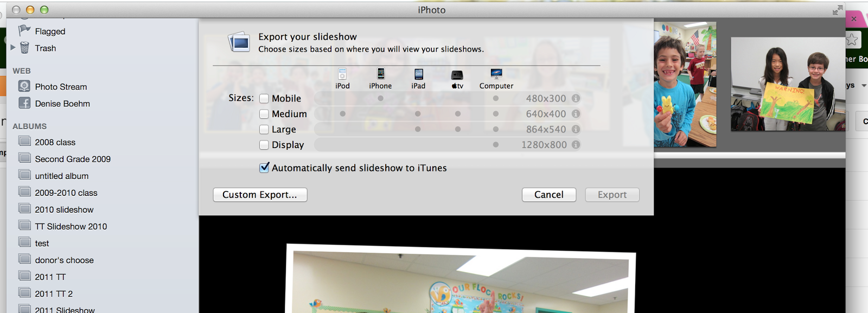Check the Medium size checkbox
The image size is (868, 313).
pos(264,114)
